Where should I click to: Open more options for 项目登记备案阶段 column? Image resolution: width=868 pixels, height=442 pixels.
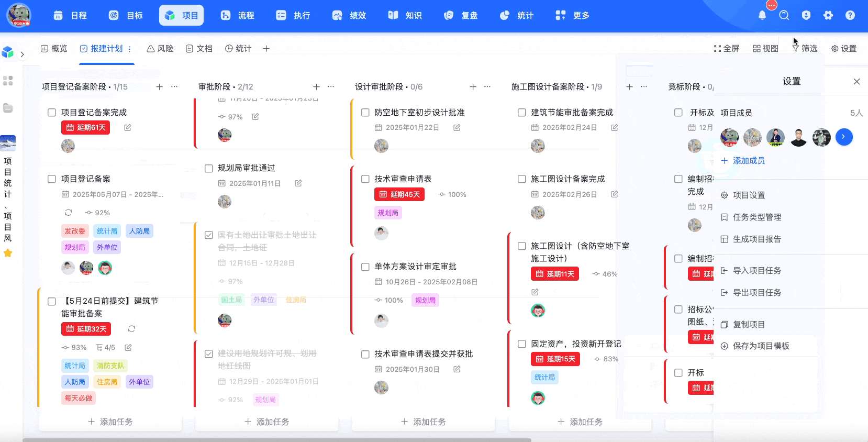174,87
